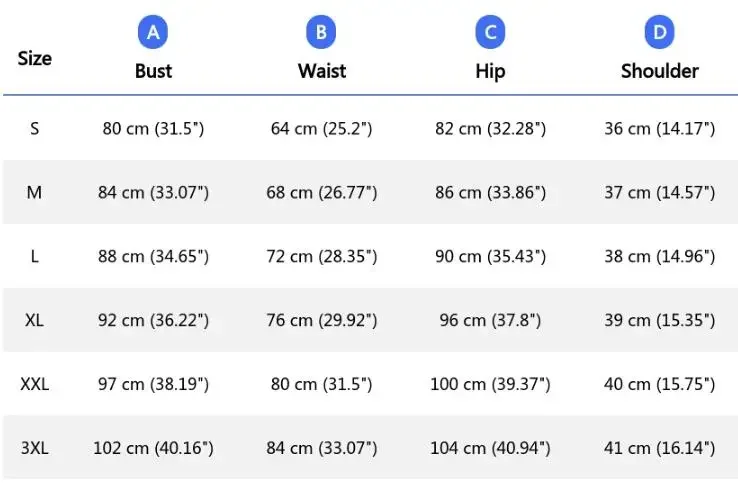The height and width of the screenshot is (492, 738).
Task: Click the Size column header
Action: coord(35,58)
